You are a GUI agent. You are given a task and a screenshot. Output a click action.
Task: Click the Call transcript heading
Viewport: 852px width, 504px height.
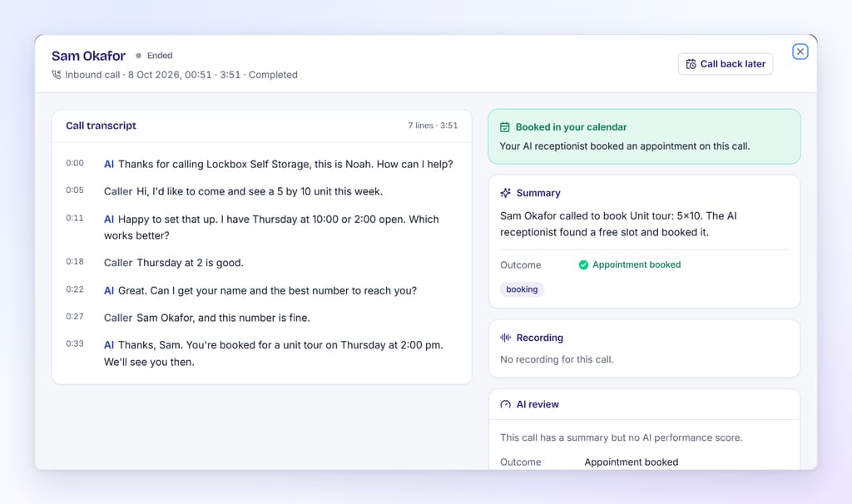101,126
